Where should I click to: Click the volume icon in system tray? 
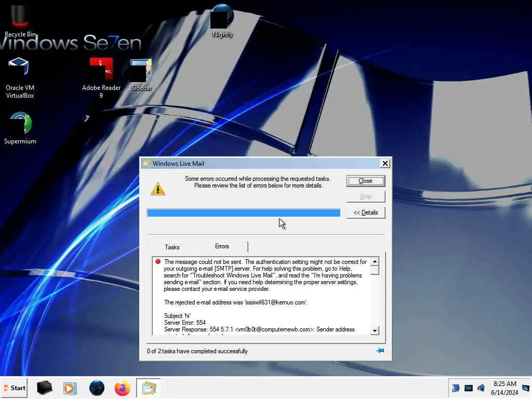[481, 388]
